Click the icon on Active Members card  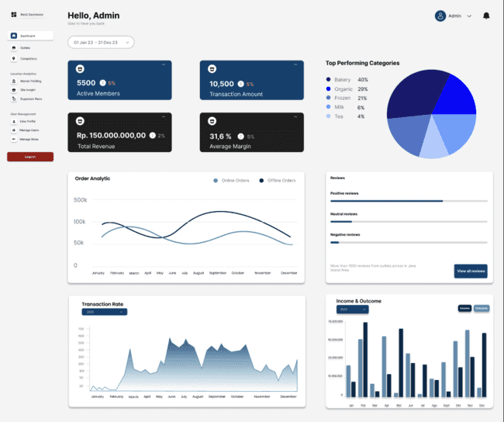(80, 68)
